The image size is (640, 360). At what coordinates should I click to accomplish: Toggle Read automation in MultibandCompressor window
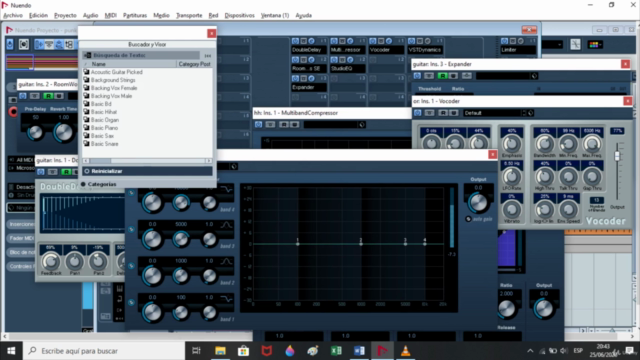pos(284,124)
